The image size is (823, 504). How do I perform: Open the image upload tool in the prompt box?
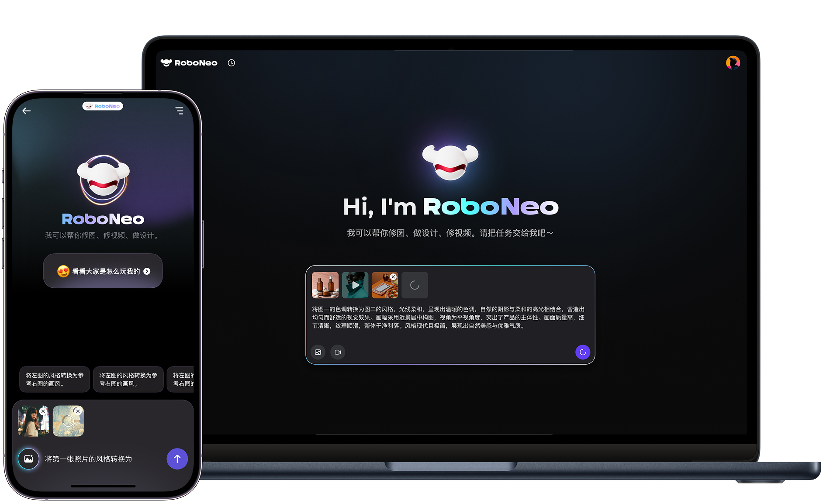click(x=318, y=352)
